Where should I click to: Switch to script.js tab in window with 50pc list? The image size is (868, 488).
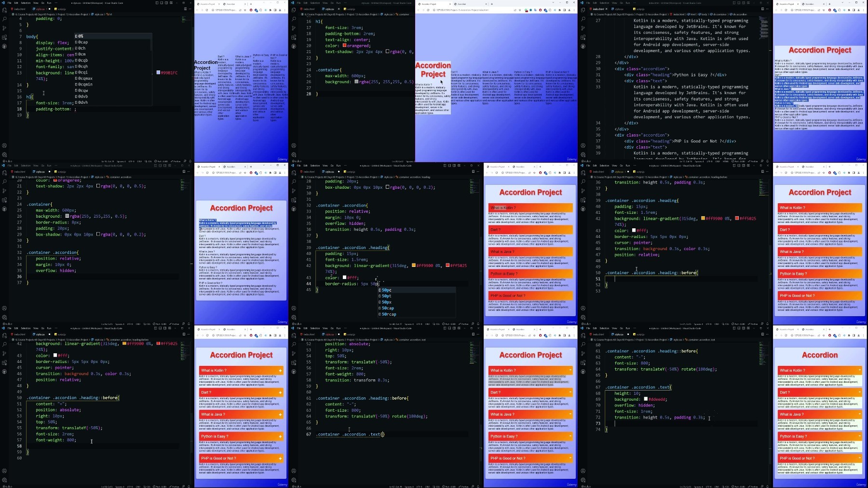tap(350, 171)
